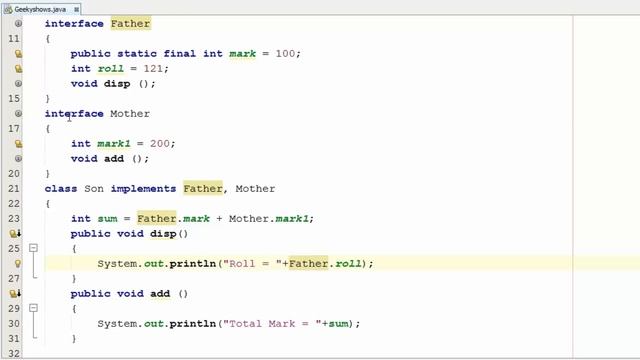Click the value '121' in roll assignment

(x=153, y=69)
